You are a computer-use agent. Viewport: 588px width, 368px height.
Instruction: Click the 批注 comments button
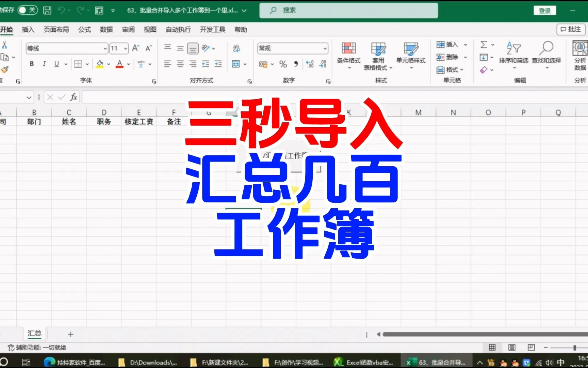[x=571, y=29]
